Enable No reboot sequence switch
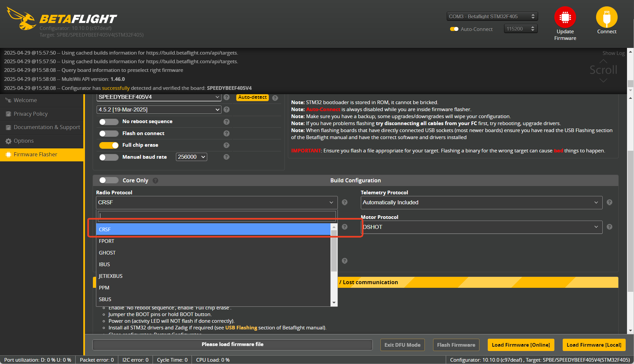This screenshot has width=634, height=364. pyautogui.click(x=109, y=122)
